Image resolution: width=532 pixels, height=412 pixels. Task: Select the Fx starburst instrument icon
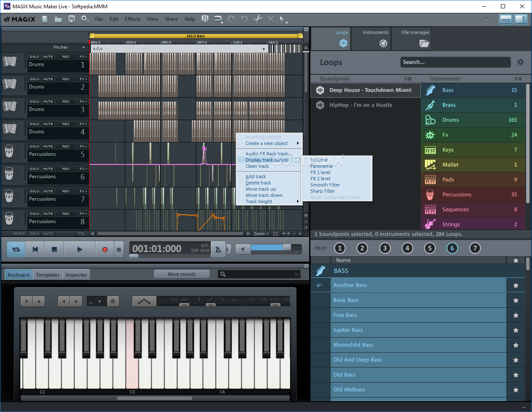click(430, 135)
